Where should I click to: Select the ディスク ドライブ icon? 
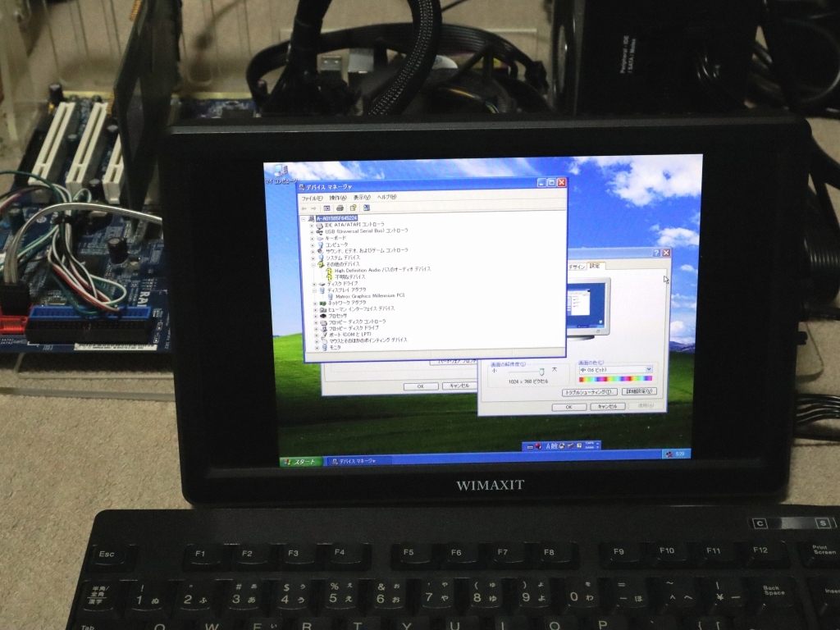[x=322, y=284]
